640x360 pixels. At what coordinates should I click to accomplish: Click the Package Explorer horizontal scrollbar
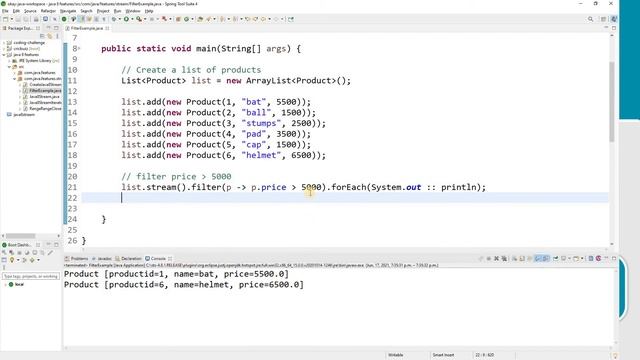[20, 236]
